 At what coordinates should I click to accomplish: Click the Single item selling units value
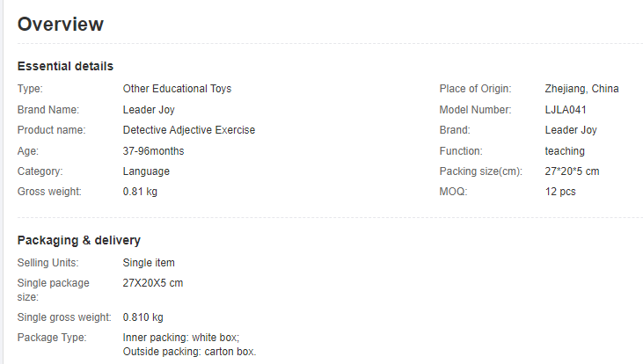coord(149,263)
